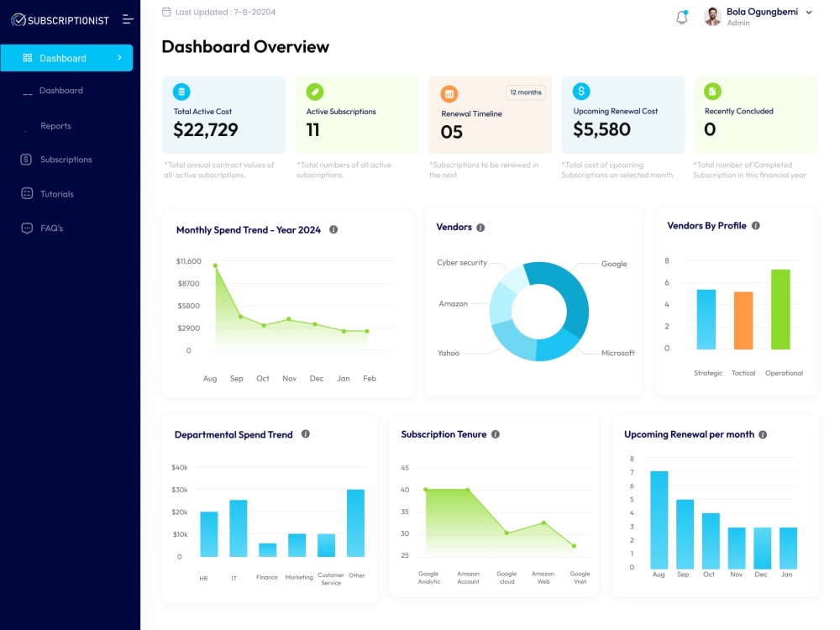Show info for Departmental Spend Trend

(x=306, y=434)
